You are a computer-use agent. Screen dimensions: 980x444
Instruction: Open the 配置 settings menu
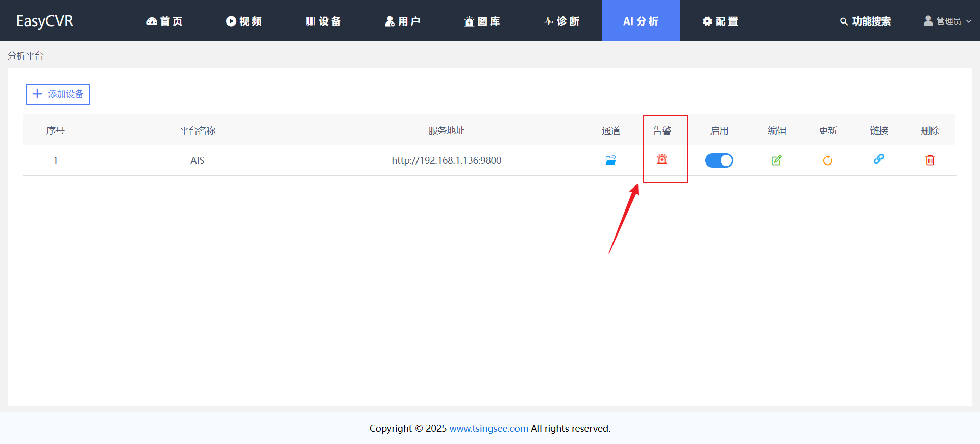click(x=720, y=21)
